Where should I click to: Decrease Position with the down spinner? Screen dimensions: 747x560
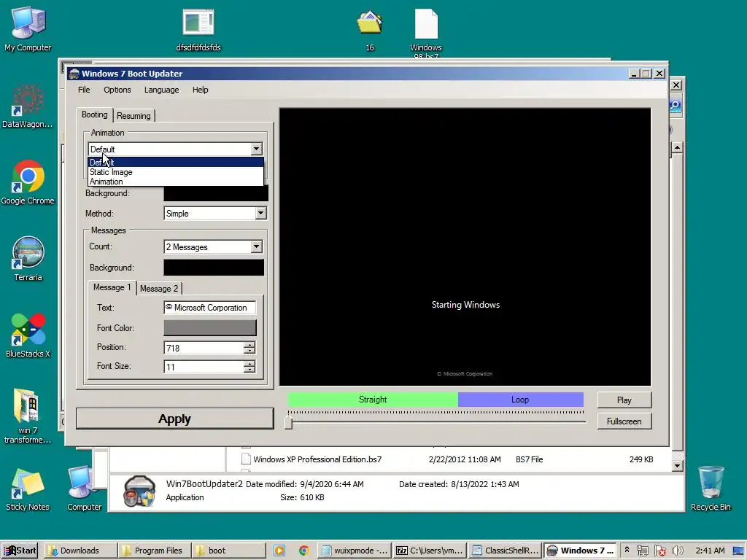pos(249,351)
